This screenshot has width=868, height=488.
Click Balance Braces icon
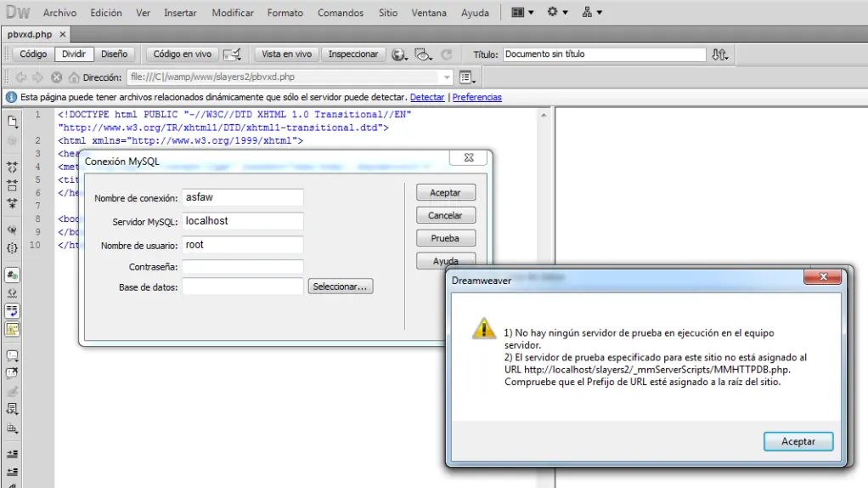12,248
